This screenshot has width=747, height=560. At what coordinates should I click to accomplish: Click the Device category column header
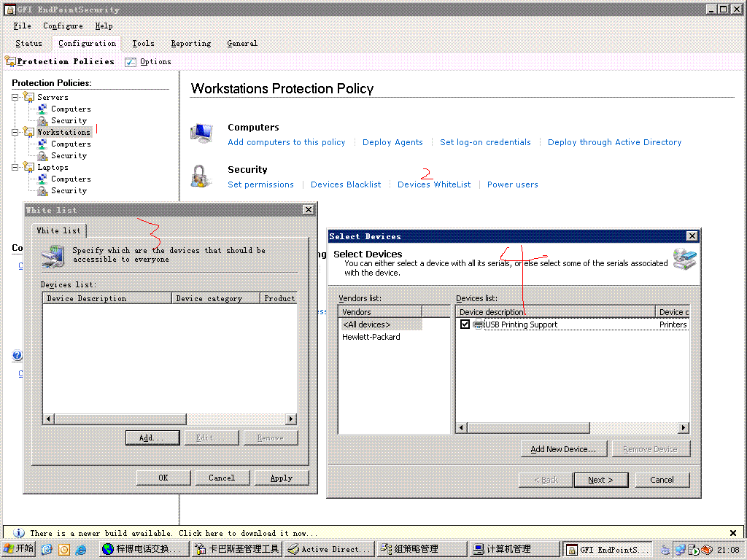(216, 298)
